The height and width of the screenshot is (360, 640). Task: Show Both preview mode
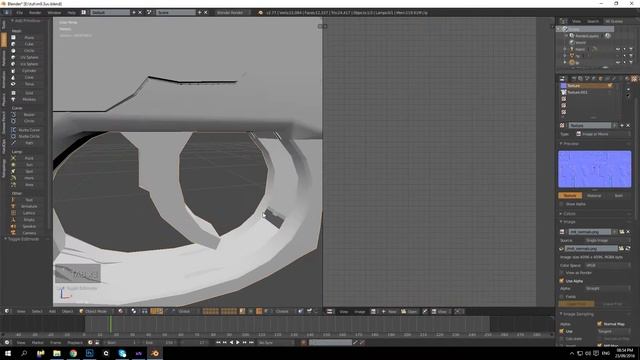click(x=618, y=196)
